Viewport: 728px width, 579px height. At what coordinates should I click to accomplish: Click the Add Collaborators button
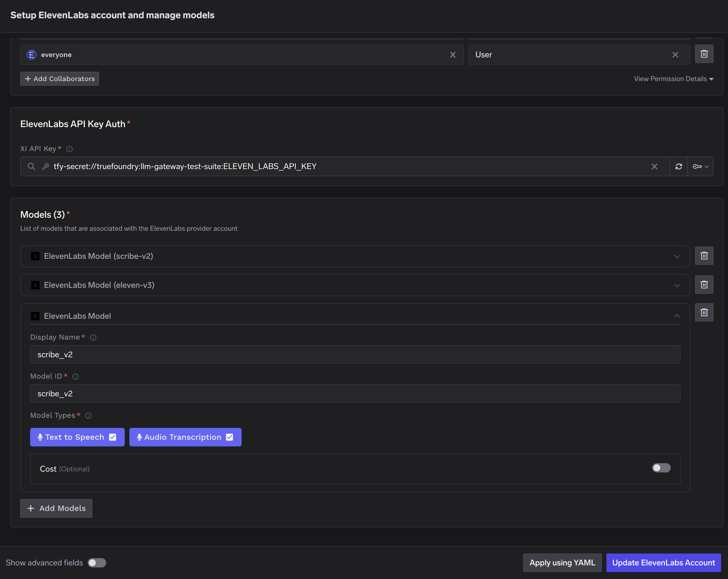coord(59,79)
